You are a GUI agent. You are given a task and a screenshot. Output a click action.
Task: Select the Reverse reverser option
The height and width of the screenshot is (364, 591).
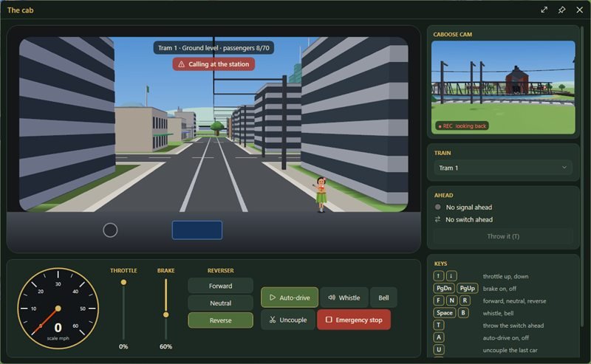(x=220, y=320)
